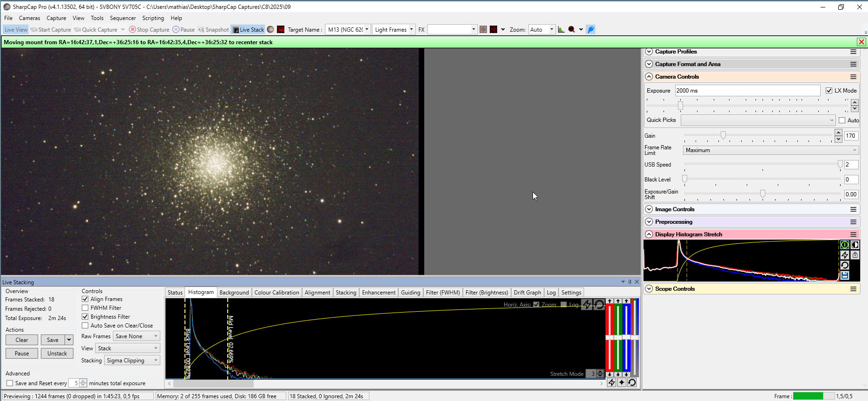Screen dimensions: 868x401
Task: Expand the Image Controls panel
Action: click(x=649, y=209)
